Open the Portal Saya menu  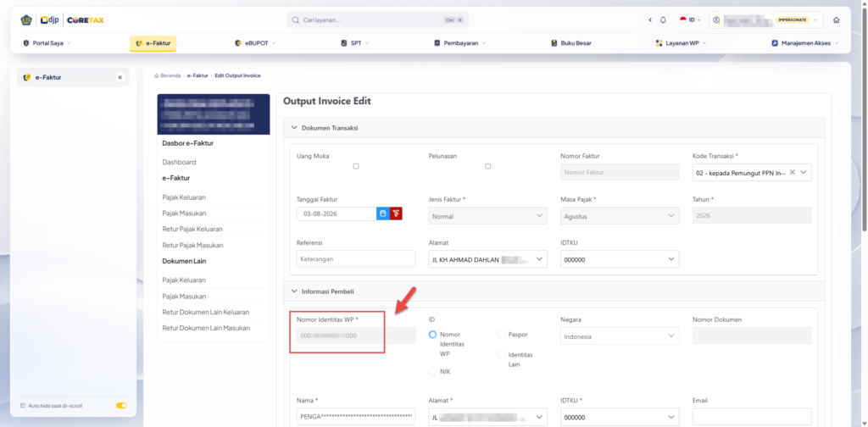47,43
